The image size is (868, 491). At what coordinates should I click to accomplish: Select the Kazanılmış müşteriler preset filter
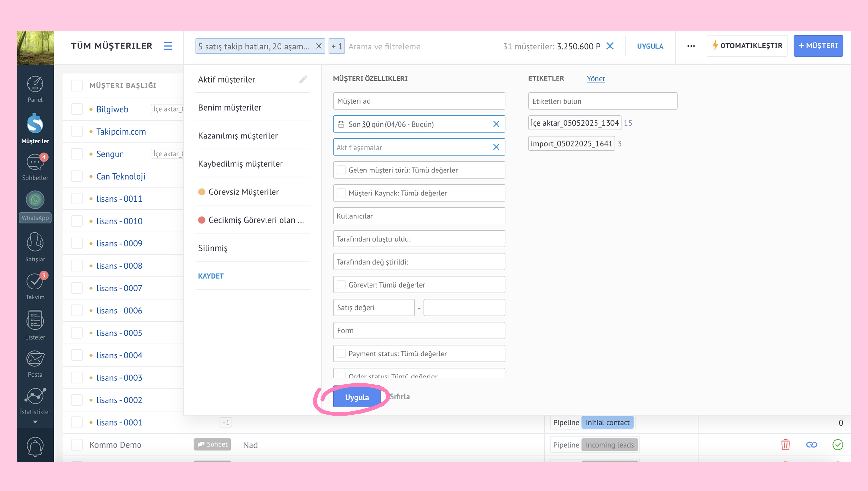coord(238,136)
